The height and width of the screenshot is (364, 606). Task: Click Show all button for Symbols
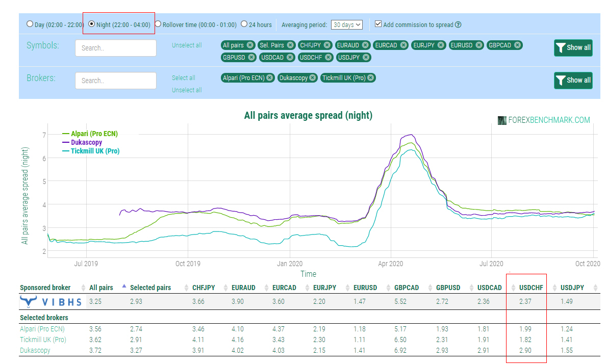point(573,48)
